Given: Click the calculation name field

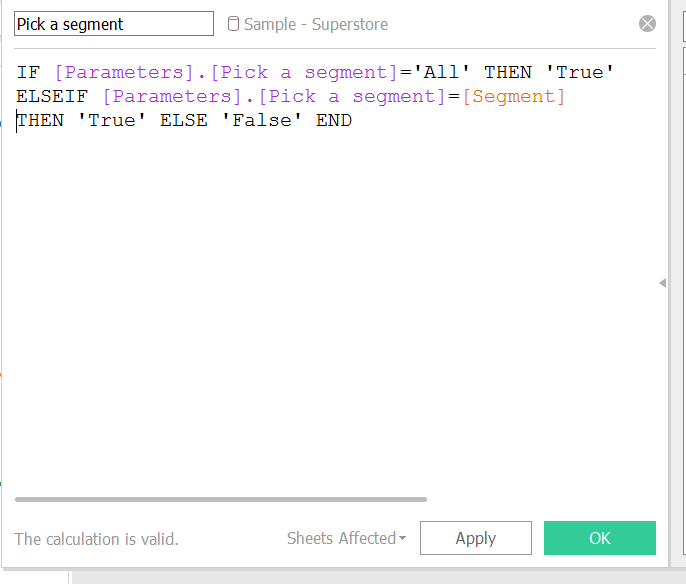Looking at the screenshot, I should click(x=114, y=24).
